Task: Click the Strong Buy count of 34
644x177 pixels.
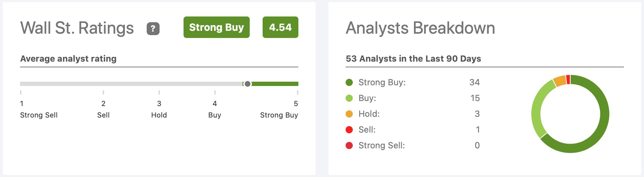Action: click(x=474, y=82)
